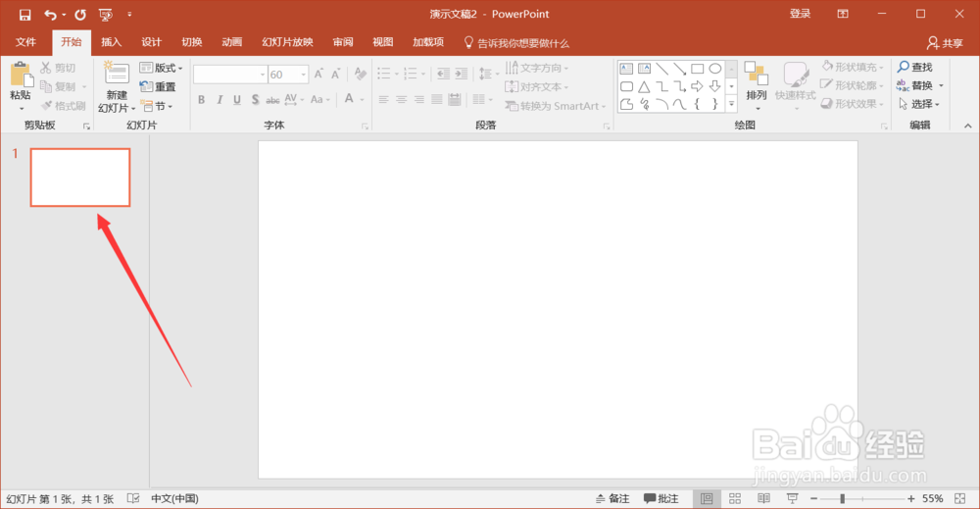Start Slide Show from status bar icon
The width and height of the screenshot is (980, 509).
[793, 498]
